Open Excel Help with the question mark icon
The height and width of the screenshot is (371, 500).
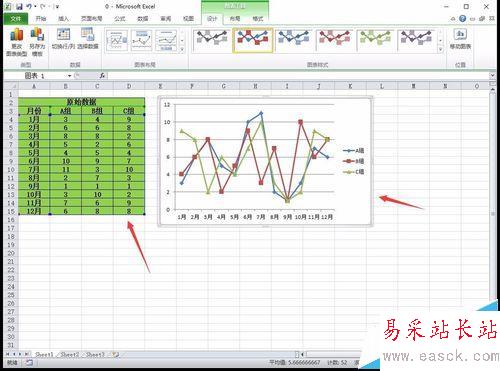tap(462, 19)
